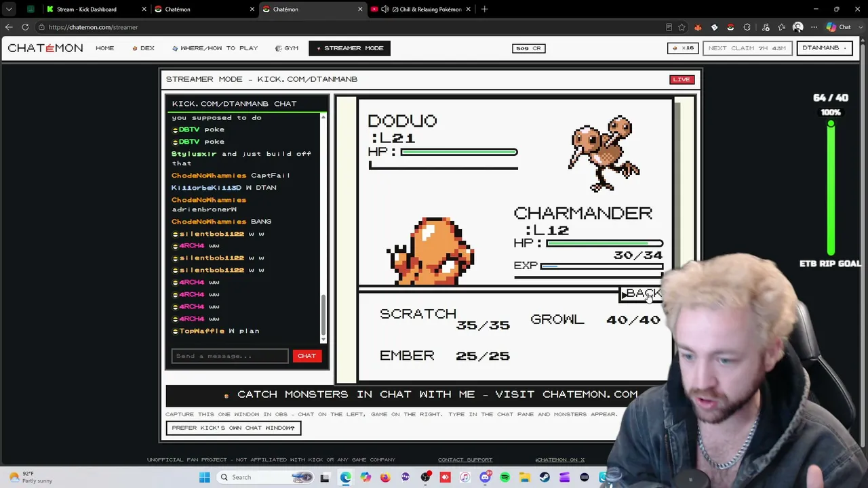This screenshot has width=868, height=488.
Task: Switch to Stream - Kick Dashboard tab
Action: coord(95,9)
